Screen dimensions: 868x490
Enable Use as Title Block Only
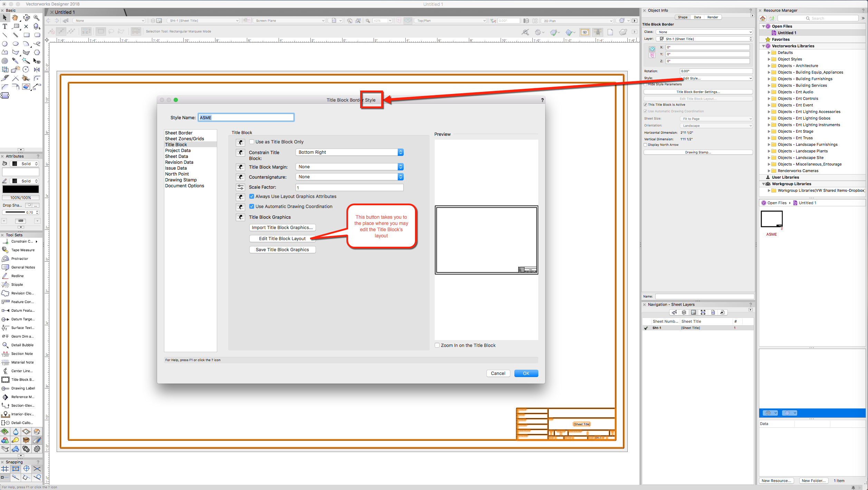coord(252,142)
